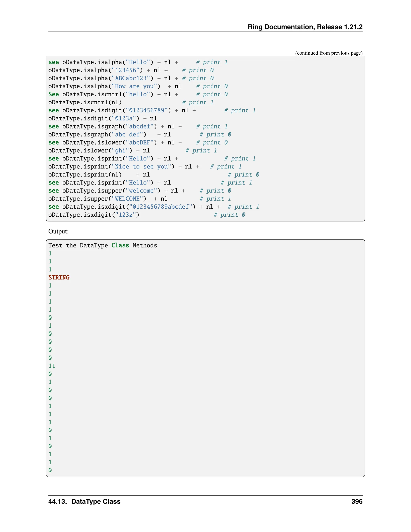
Task: Click the "ABCabc123" string literal
Action: pos(131,78)
